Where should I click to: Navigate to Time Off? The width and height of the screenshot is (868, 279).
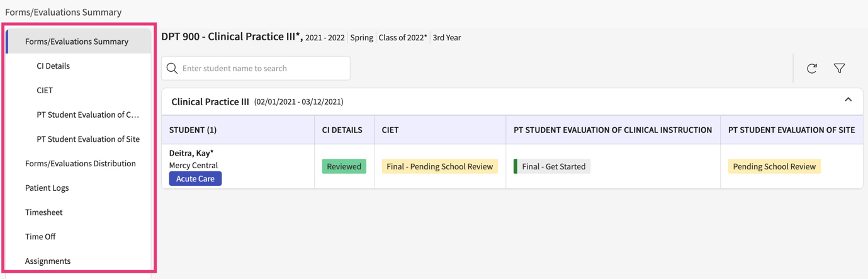pos(40,237)
